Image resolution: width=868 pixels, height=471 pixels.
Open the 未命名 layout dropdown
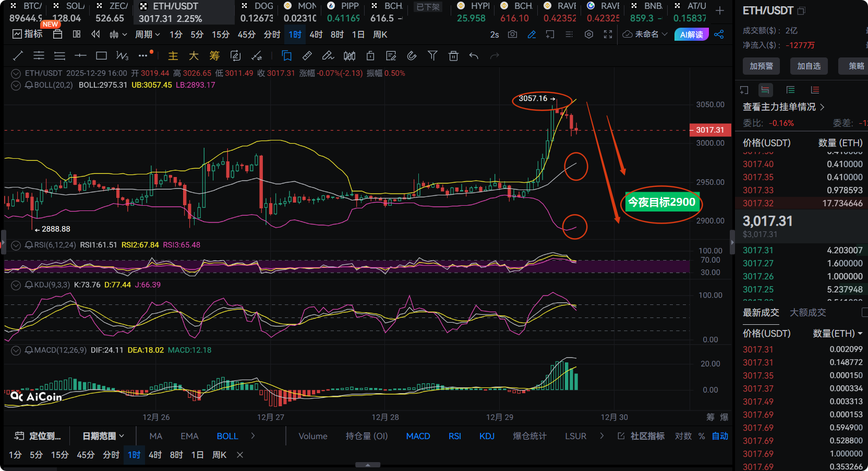point(646,34)
